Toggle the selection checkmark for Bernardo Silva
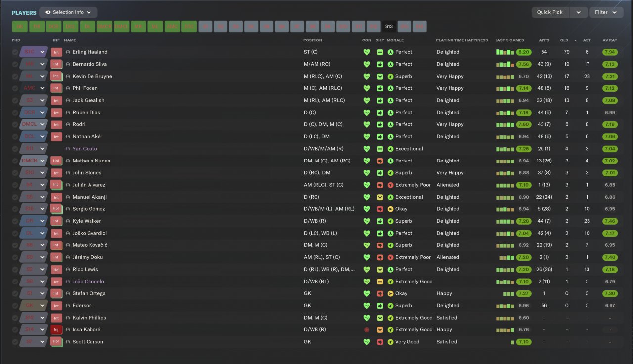This screenshot has width=633, height=364. pyautogui.click(x=15, y=64)
